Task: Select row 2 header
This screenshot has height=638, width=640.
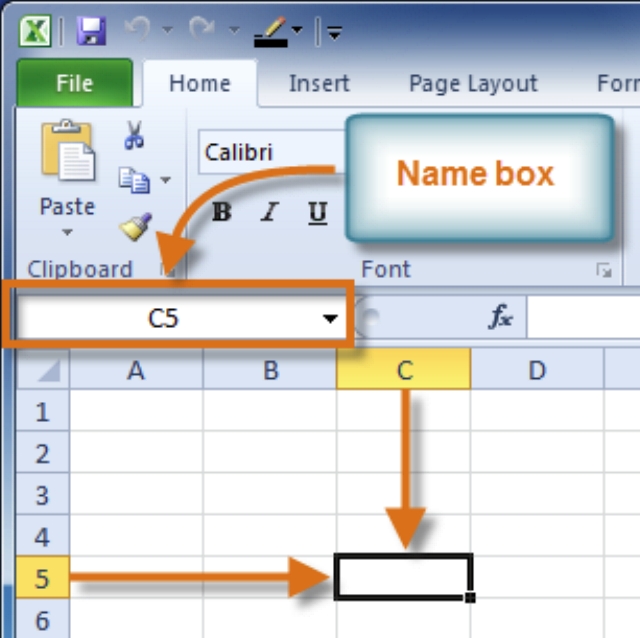Action: [43, 453]
